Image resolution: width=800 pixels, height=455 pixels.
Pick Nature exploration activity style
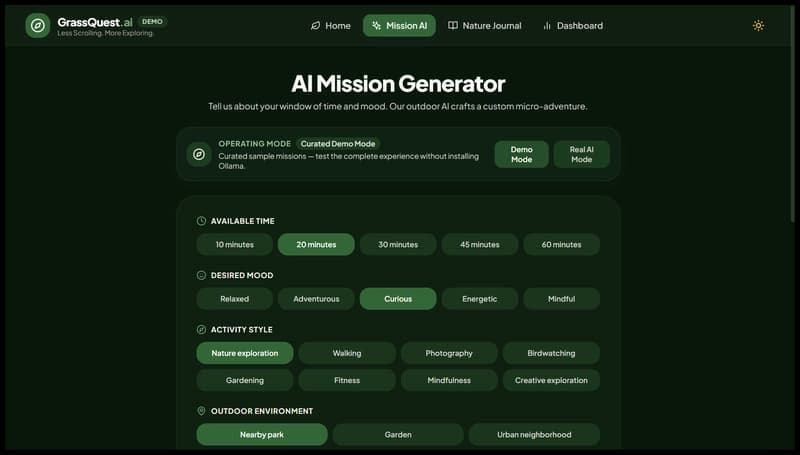(x=245, y=353)
